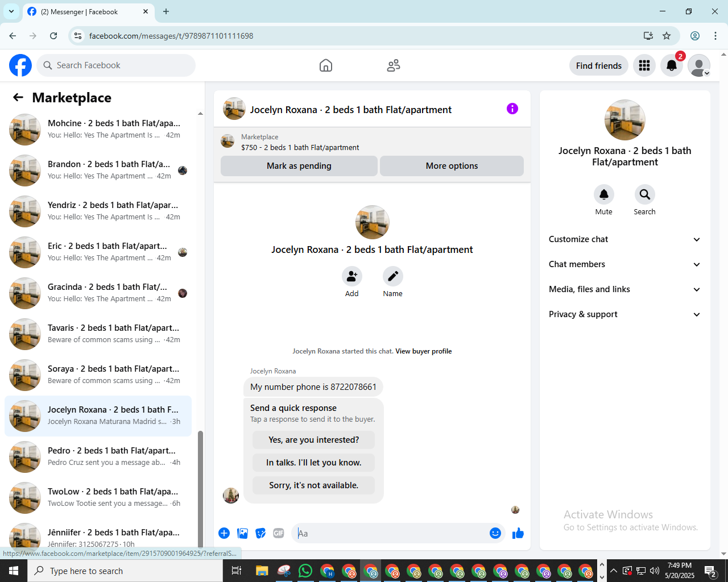Add people to the chat
This screenshot has height=582, width=728.
[352, 276]
